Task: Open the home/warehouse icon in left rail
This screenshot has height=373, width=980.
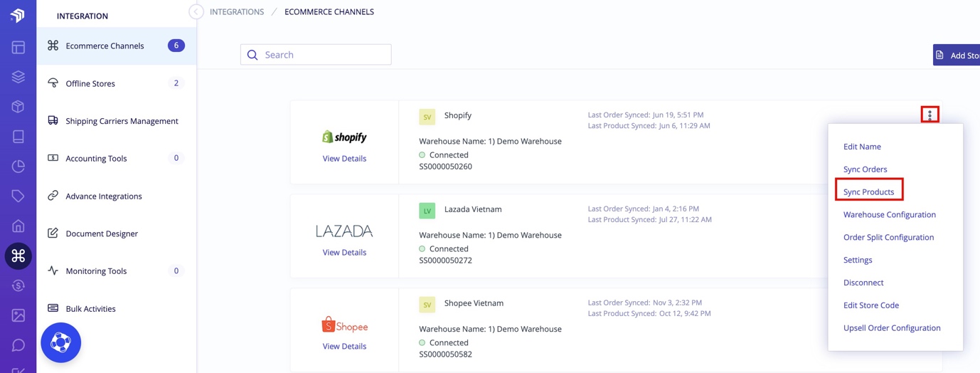Action: (18, 226)
